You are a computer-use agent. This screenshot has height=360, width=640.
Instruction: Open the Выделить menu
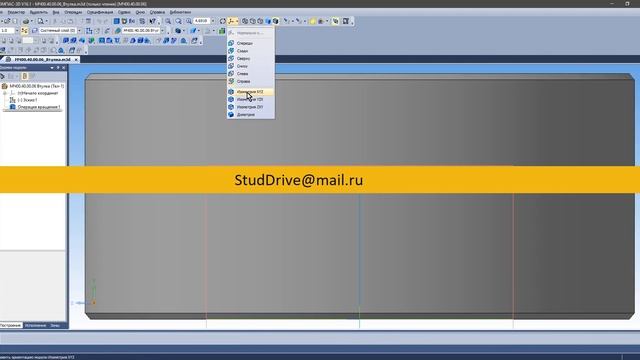(x=39, y=12)
